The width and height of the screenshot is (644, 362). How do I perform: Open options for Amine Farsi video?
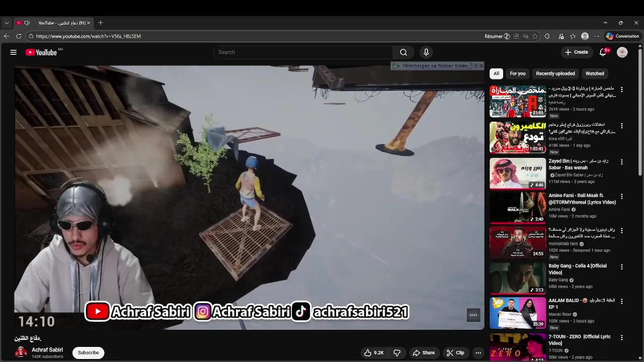(622, 197)
